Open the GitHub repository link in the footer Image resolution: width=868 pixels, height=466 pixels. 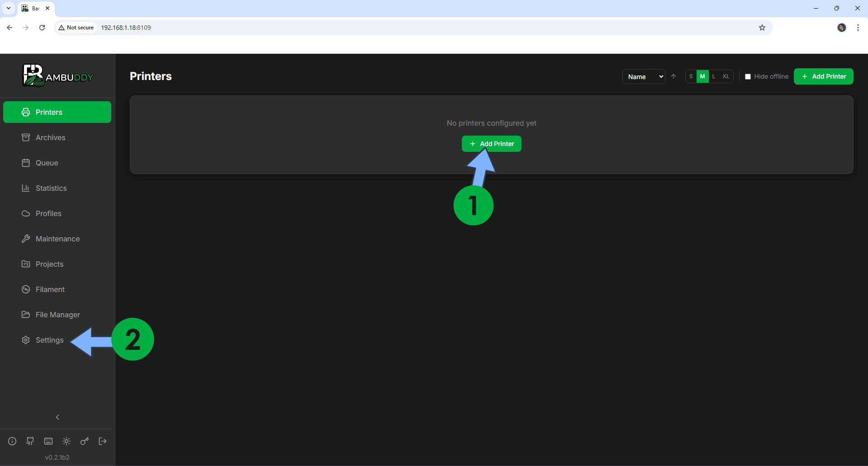tap(30, 441)
